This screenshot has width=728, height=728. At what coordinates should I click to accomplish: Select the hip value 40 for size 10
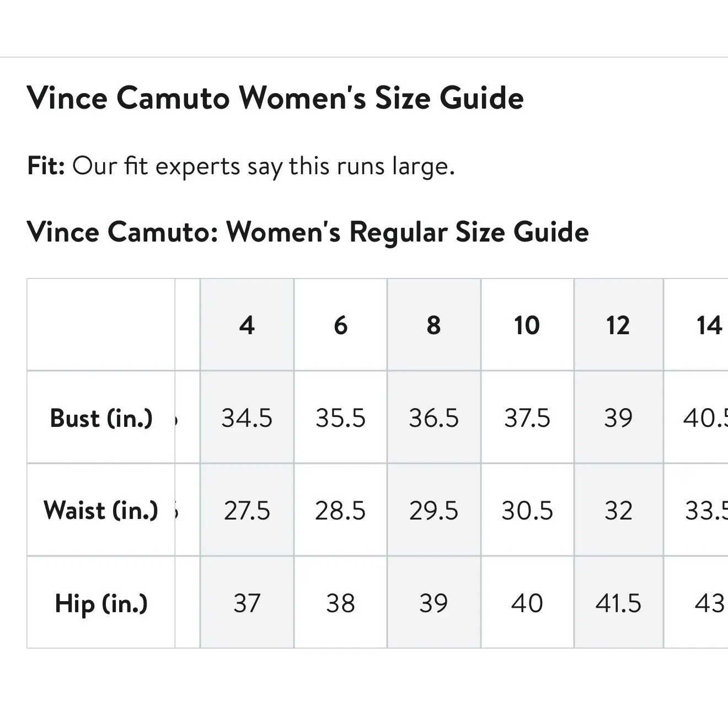pyautogui.click(x=527, y=603)
